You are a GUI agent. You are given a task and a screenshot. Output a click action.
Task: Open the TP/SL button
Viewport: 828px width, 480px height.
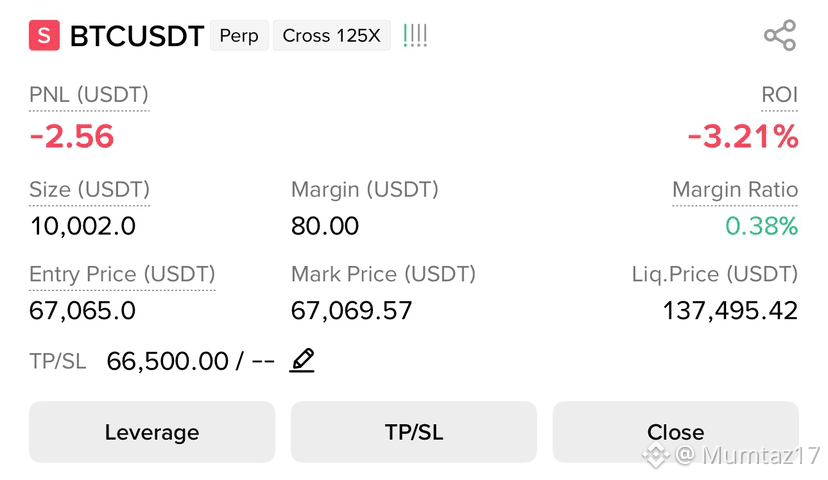point(414,432)
